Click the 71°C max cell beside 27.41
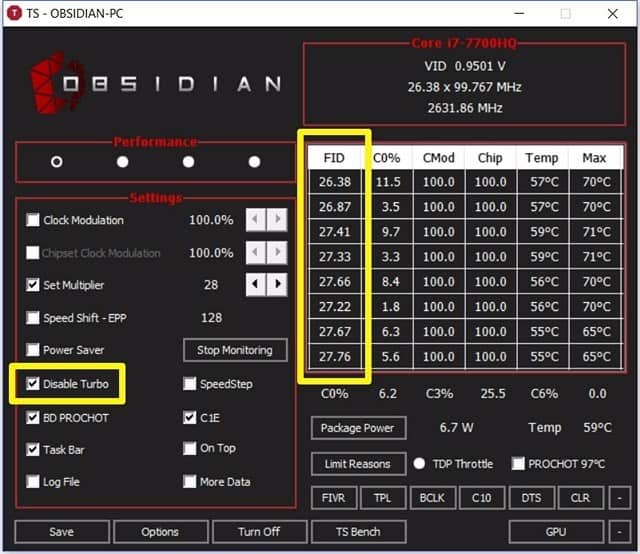 tap(596, 232)
